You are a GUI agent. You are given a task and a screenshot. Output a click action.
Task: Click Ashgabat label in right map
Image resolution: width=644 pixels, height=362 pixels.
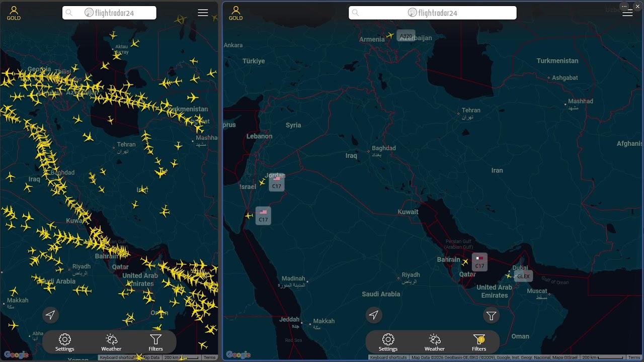click(565, 77)
